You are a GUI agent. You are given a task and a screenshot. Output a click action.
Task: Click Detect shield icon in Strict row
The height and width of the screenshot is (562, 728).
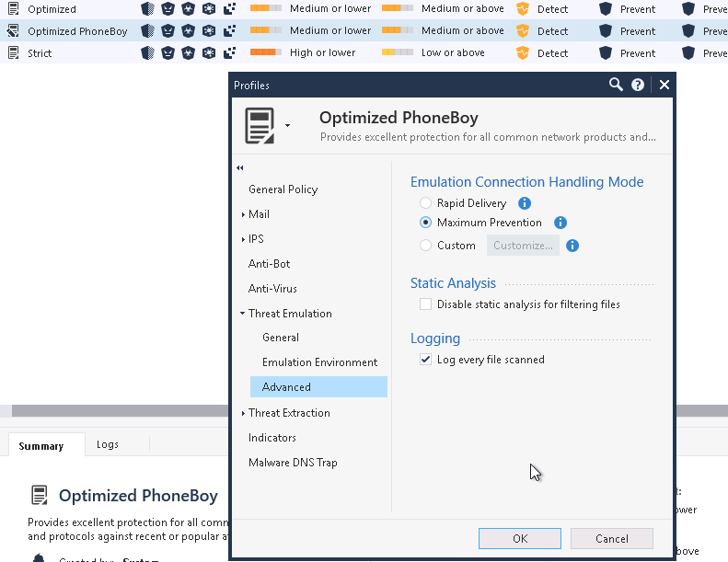(523, 53)
